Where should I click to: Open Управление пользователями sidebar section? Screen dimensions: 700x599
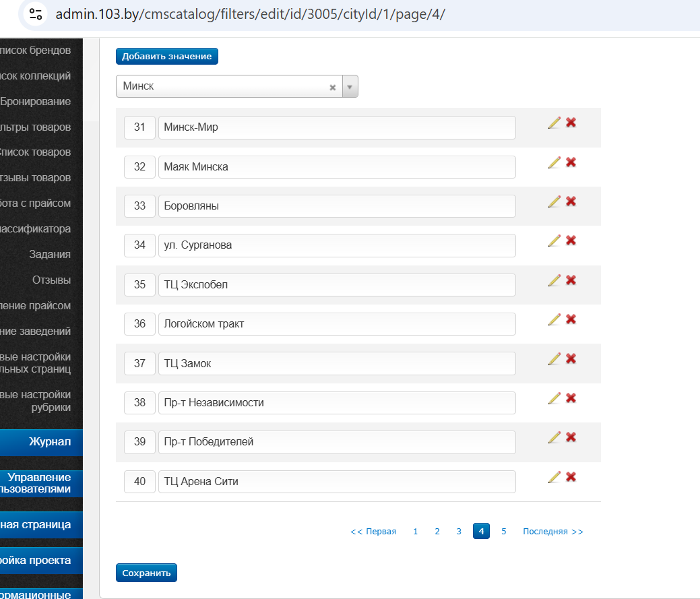41,483
